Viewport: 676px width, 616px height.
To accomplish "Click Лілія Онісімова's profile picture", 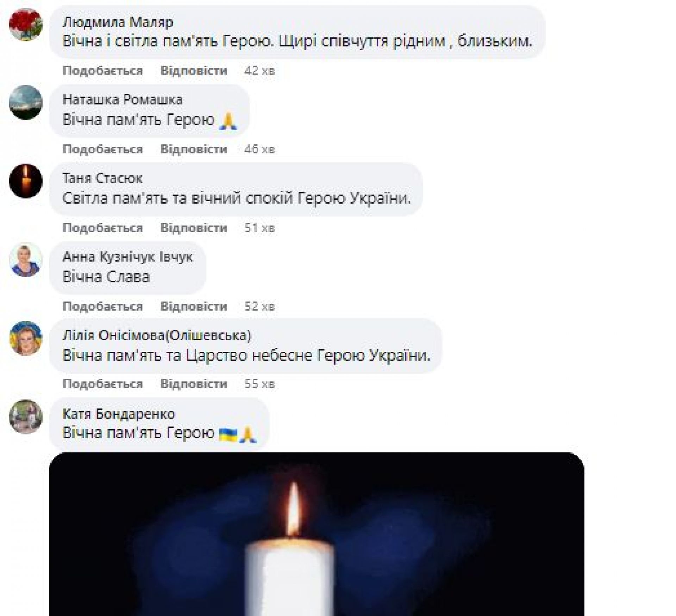I will coord(25,338).
